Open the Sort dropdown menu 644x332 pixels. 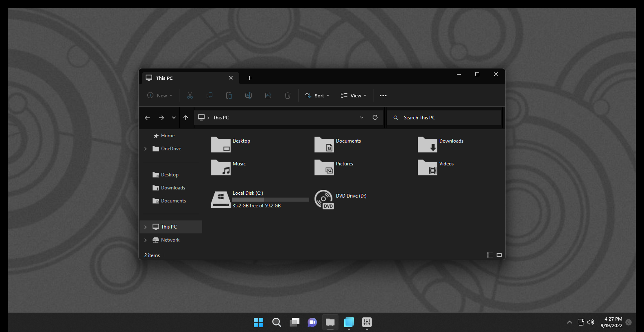click(317, 95)
